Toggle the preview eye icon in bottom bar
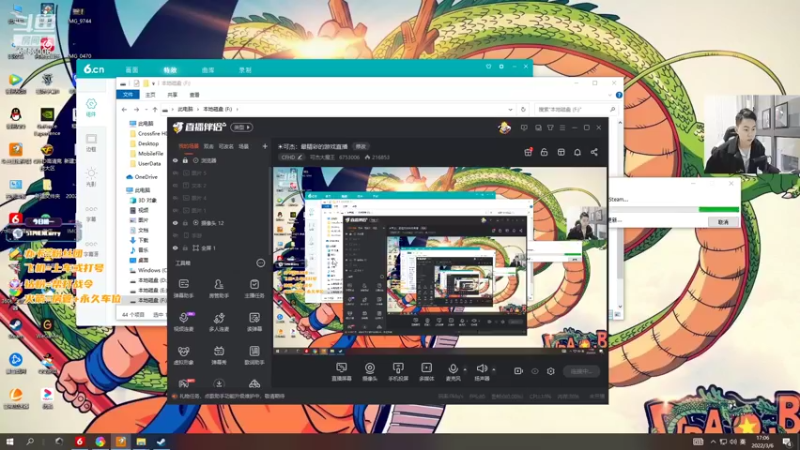Image resolution: width=800 pixels, height=450 pixels. [535, 371]
